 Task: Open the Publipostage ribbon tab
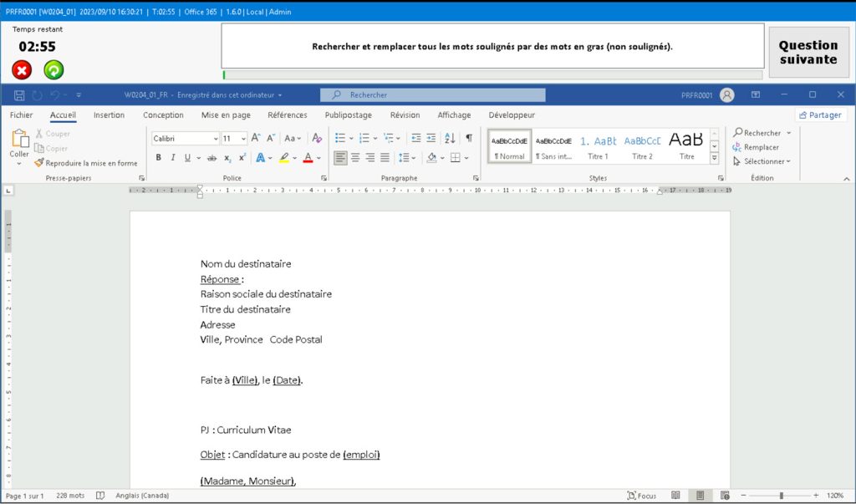pos(348,115)
